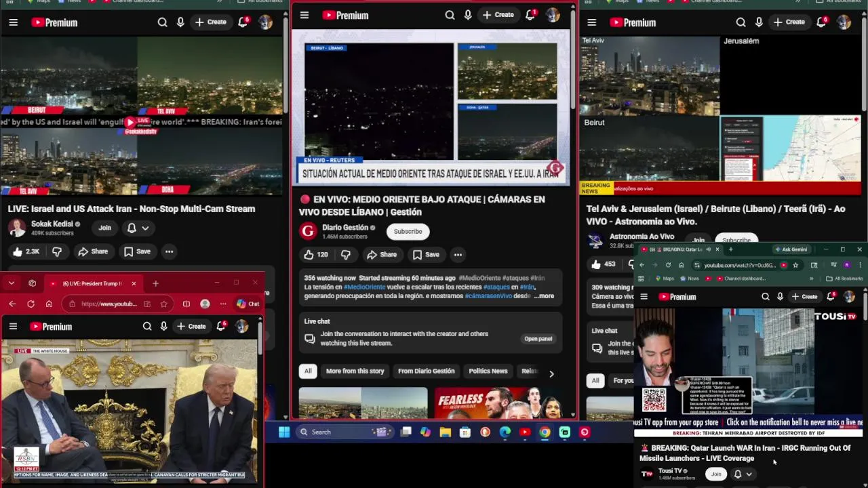Click microphone icon in Astronomia Ao Vivo window

point(759,22)
